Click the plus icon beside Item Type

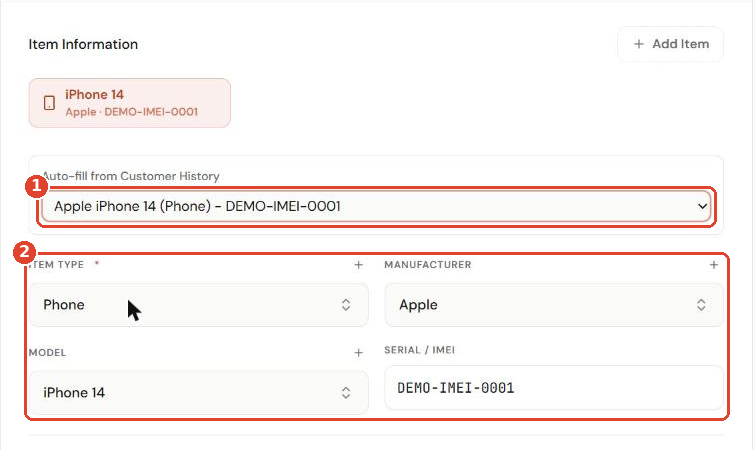pos(358,265)
